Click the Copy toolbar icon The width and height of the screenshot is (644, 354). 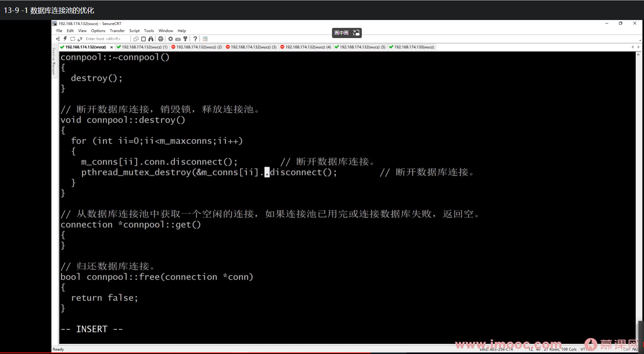coord(136,39)
